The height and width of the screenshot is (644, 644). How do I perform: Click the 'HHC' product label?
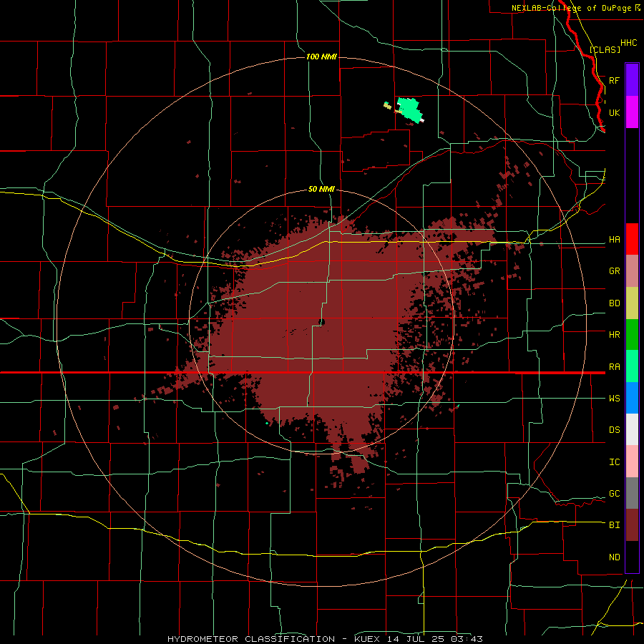pos(628,43)
